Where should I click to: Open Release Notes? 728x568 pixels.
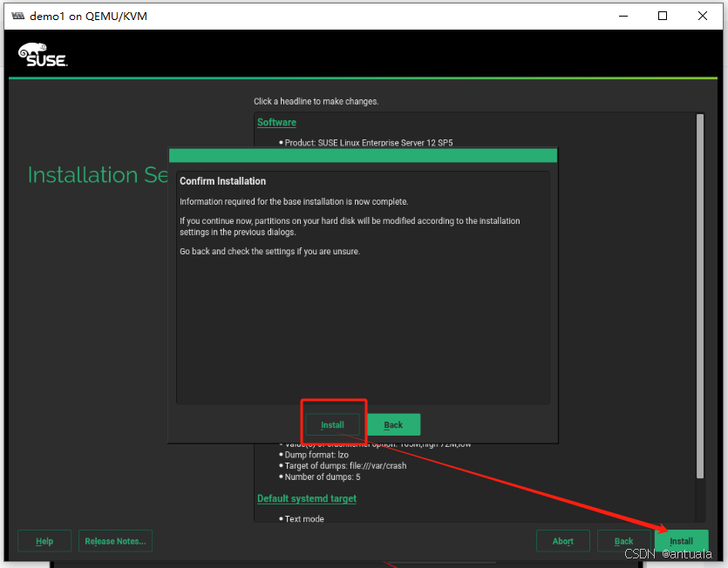[x=115, y=541]
